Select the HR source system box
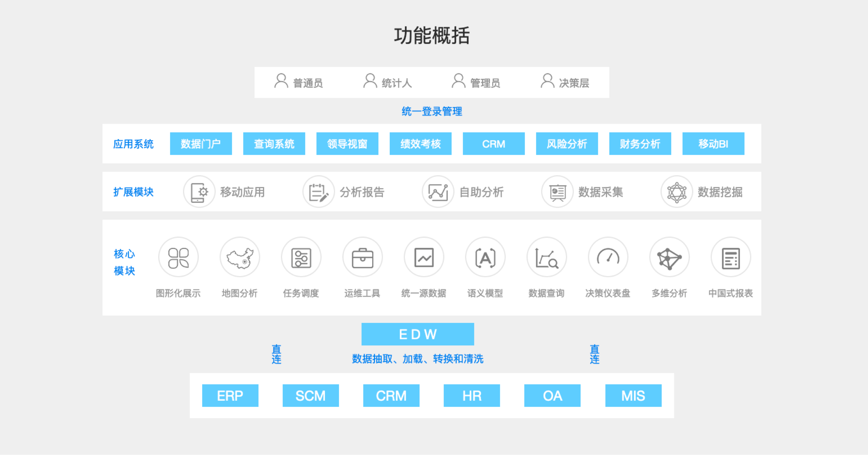 (x=472, y=396)
